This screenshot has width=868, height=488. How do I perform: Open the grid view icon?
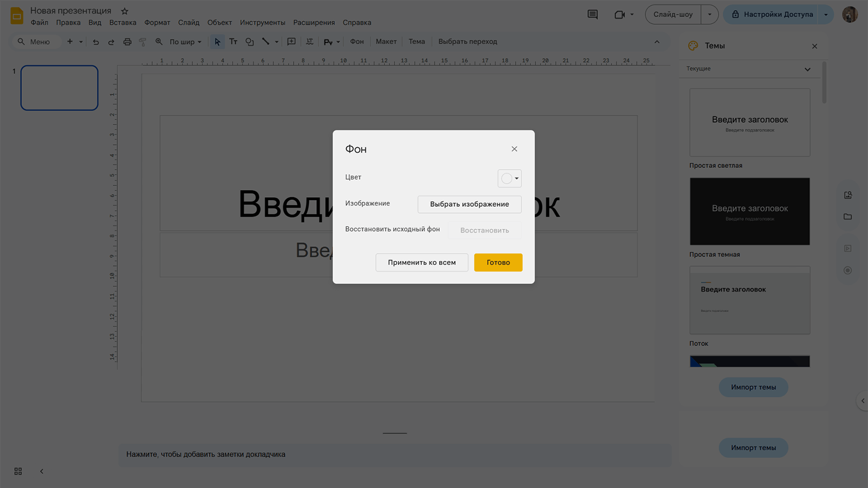coord(18,471)
